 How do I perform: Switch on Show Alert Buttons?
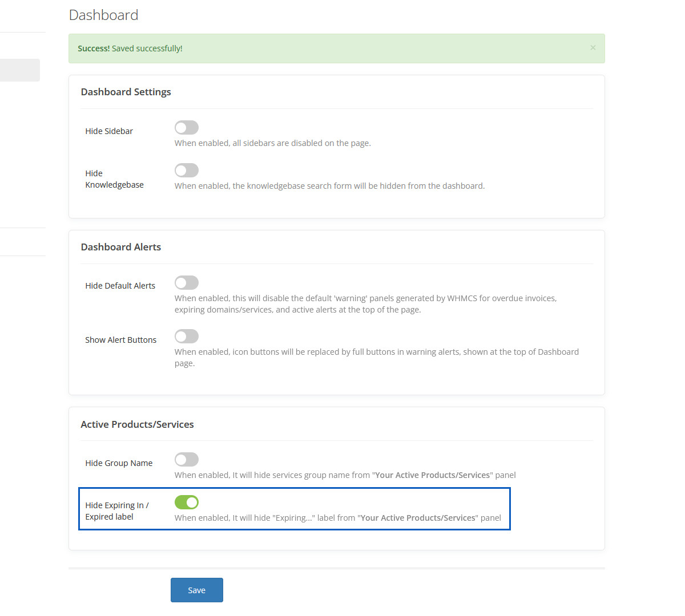click(187, 337)
